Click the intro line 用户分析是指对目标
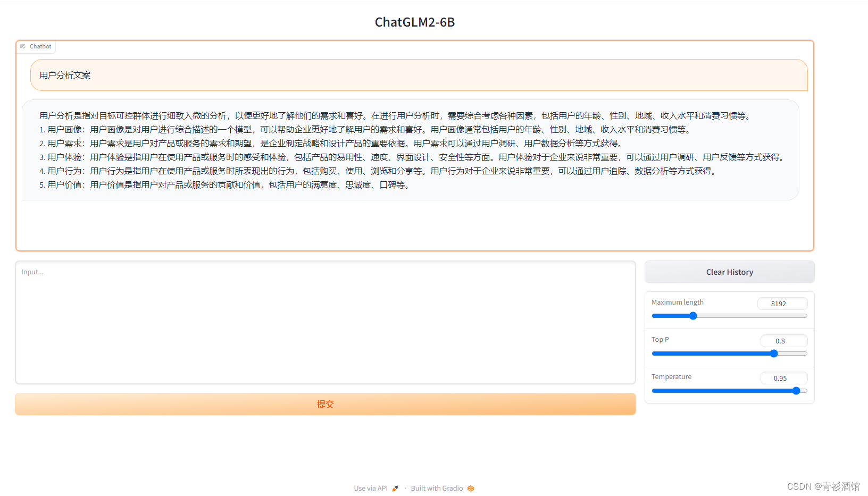This screenshot has height=496, width=868. 396,116
